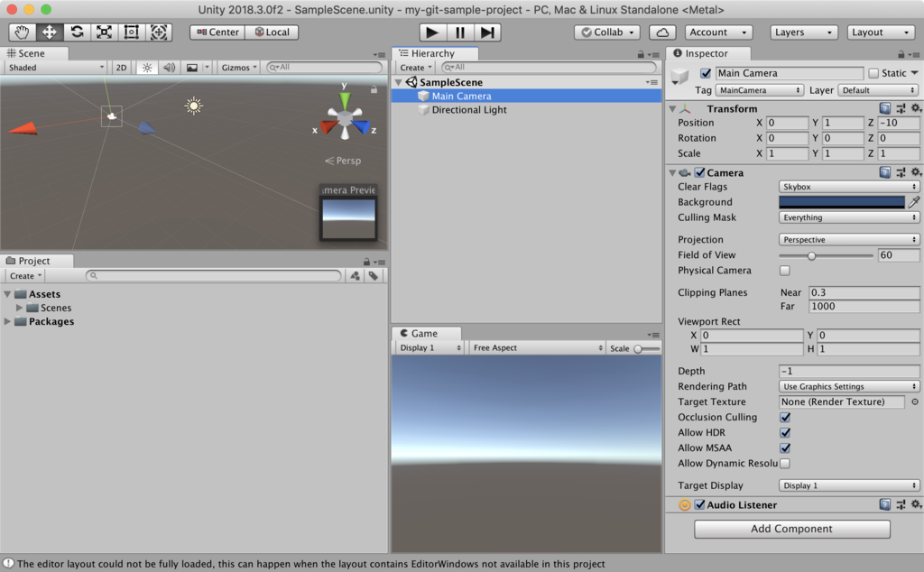Enable Allow Dynamic Resolution checkbox

pos(785,464)
